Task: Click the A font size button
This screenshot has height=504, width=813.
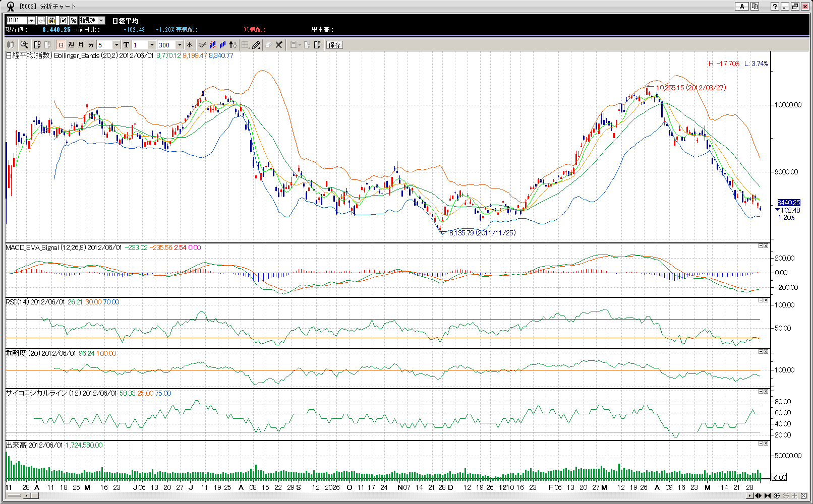Action: 741,7
